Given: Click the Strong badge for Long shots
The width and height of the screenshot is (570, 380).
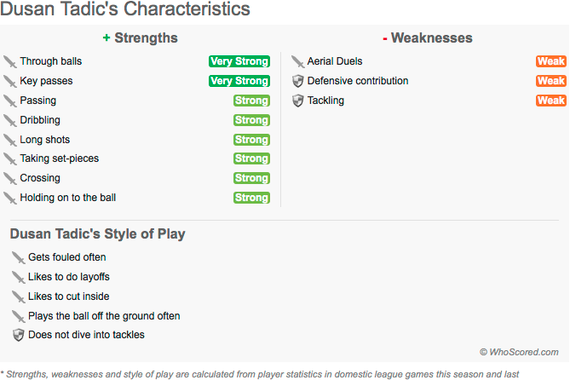Looking at the screenshot, I should click(x=252, y=140).
